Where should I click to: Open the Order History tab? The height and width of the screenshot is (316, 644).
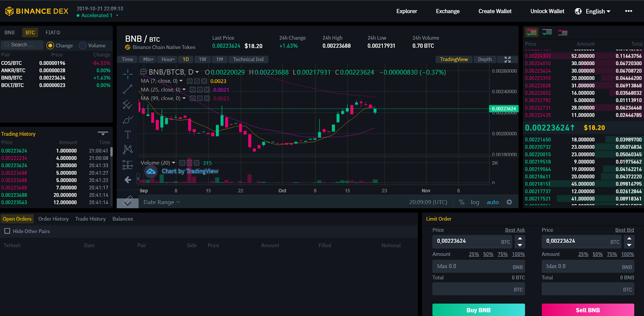click(x=54, y=219)
